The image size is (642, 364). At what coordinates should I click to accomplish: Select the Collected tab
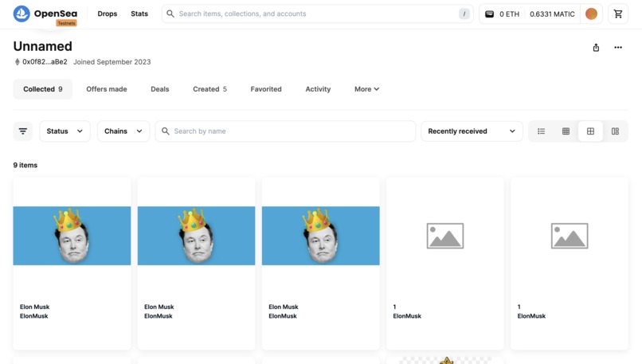[42, 89]
